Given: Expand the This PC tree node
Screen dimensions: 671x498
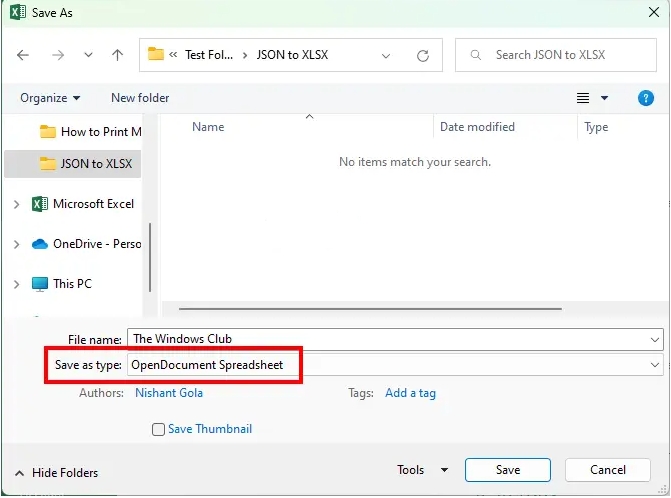Looking at the screenshot, I should pos(16,284).
